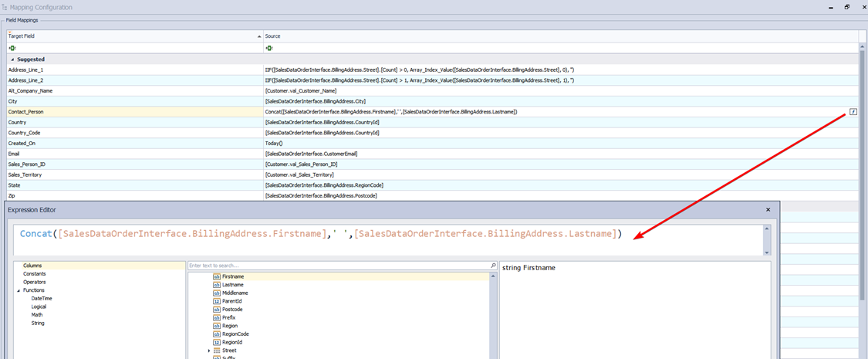
Task: Select Region in the columns list
Action: pyautogui.click(x=230, y=326)
